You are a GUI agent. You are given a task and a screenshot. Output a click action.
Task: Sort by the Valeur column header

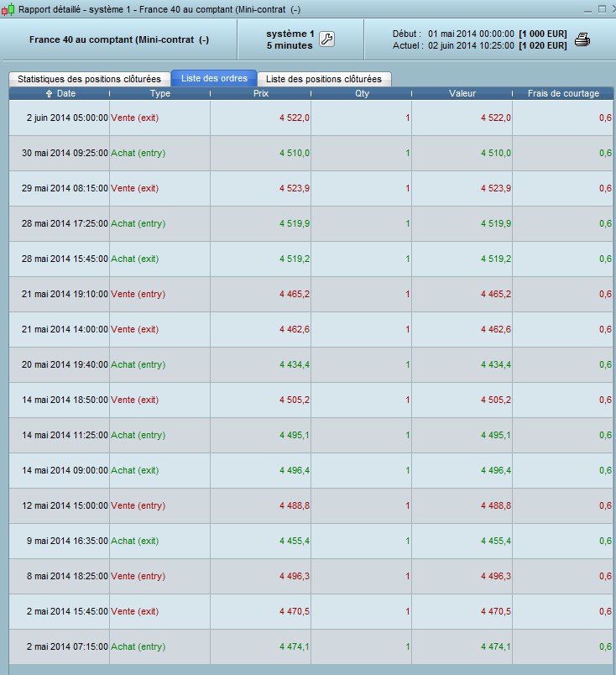(462, 93)
